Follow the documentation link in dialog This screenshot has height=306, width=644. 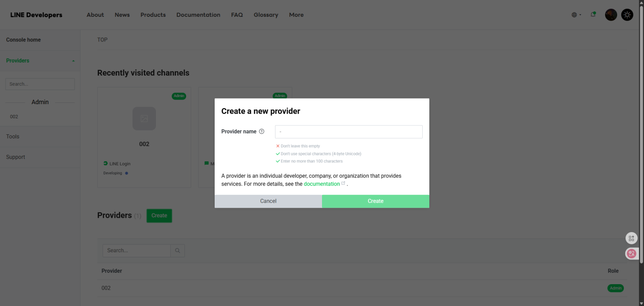[322, 184]
